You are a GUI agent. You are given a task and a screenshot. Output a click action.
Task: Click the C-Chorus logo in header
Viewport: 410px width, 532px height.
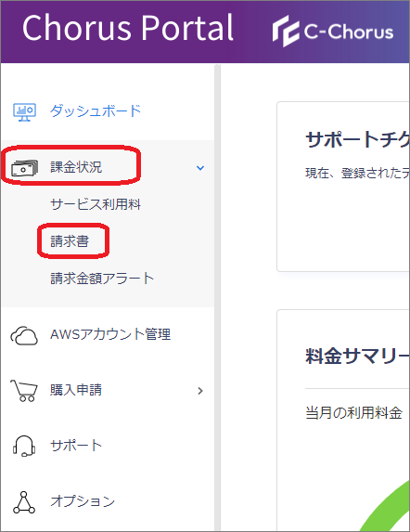tap(333, 32)
